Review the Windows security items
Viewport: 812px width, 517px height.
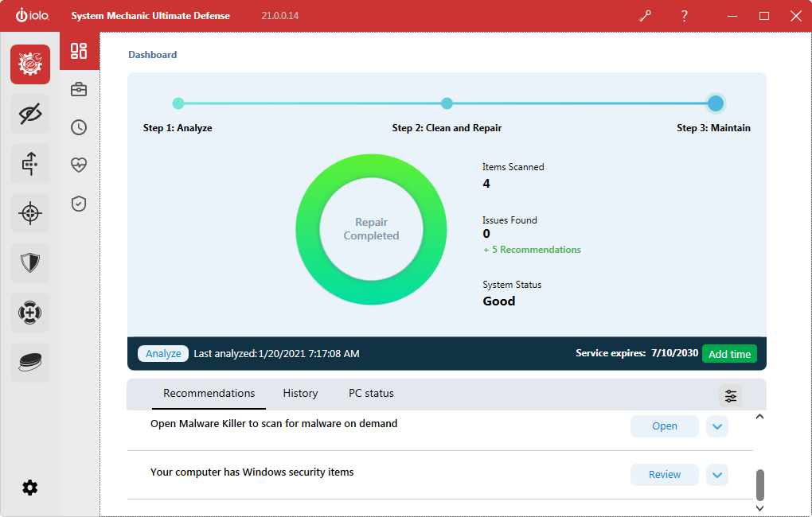coord(665,475)
